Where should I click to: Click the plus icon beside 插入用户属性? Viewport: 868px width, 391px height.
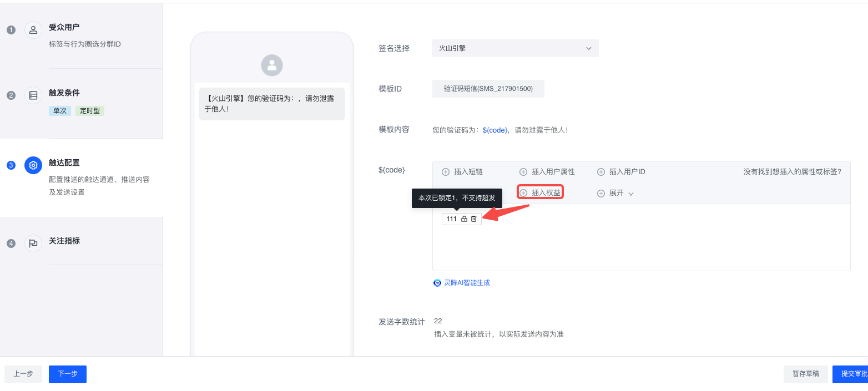(523, 172)
